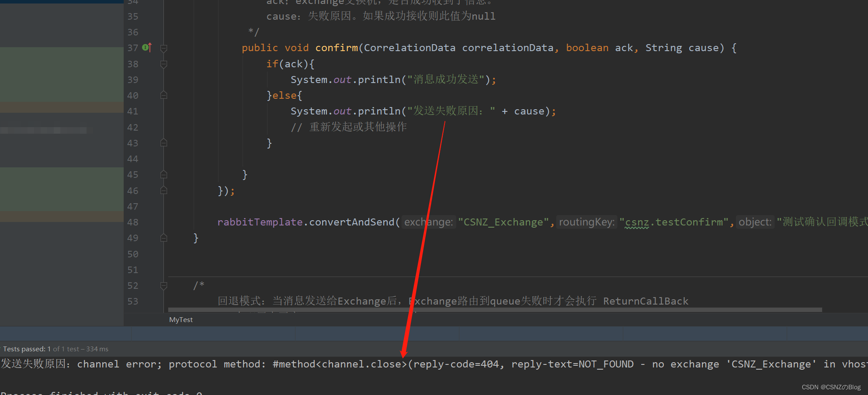The width and height of the screenshot is (868, 395).
Task: Toggle the fold end marker at line 49
Action: point(164,238)
